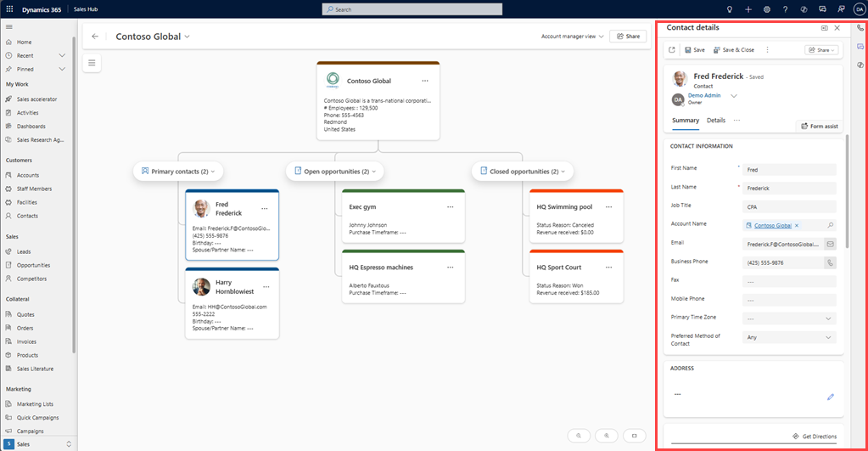Open the Share dropdown in contact panel
Screen dimensions: 868x451
(821, 50)
